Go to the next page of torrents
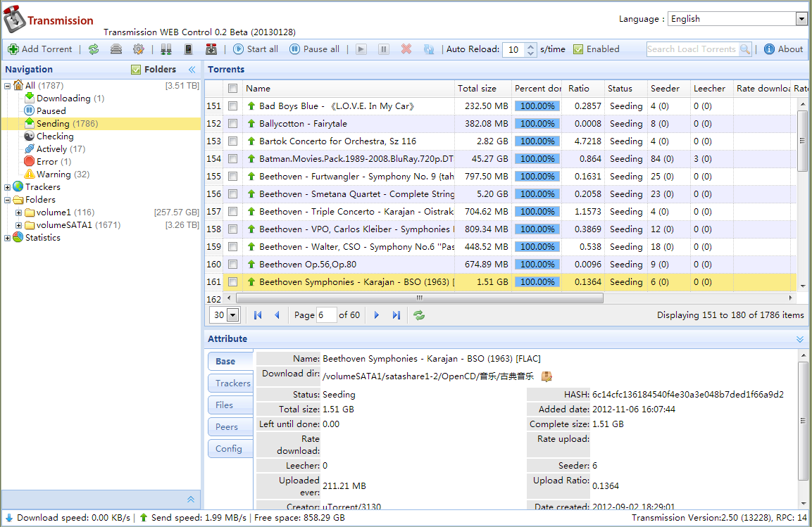Viewport: 812px width, 527px height. (x=377, y=315)
